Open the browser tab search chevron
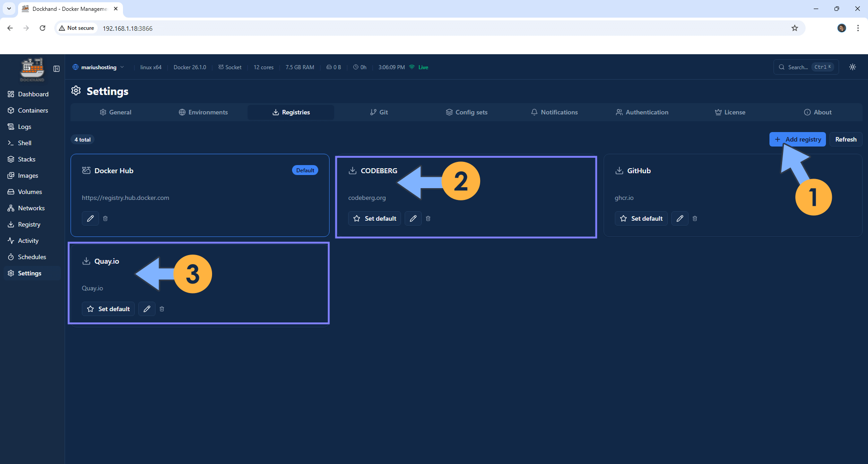The image size is (868, 464). click(9, 9)
